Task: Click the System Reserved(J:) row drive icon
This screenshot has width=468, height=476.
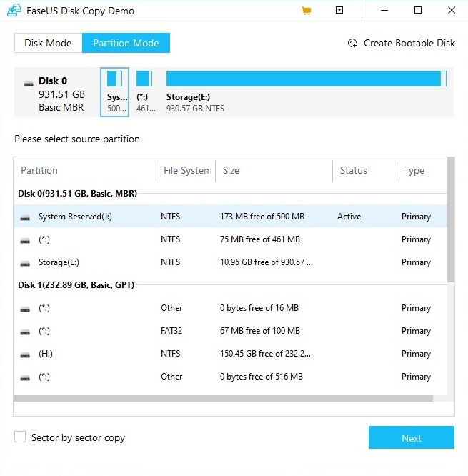Action: tap(25, 218)
